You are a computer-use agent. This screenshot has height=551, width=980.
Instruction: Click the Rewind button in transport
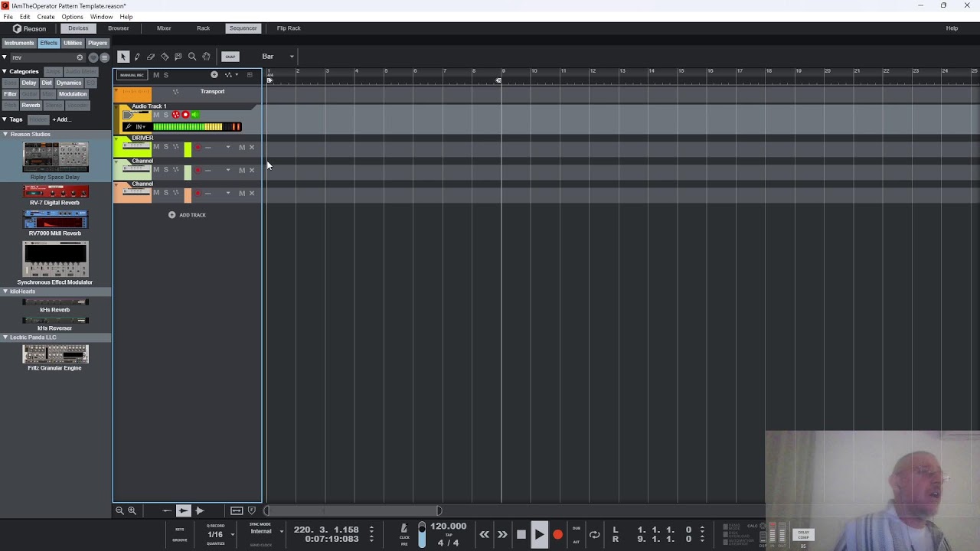484,535
